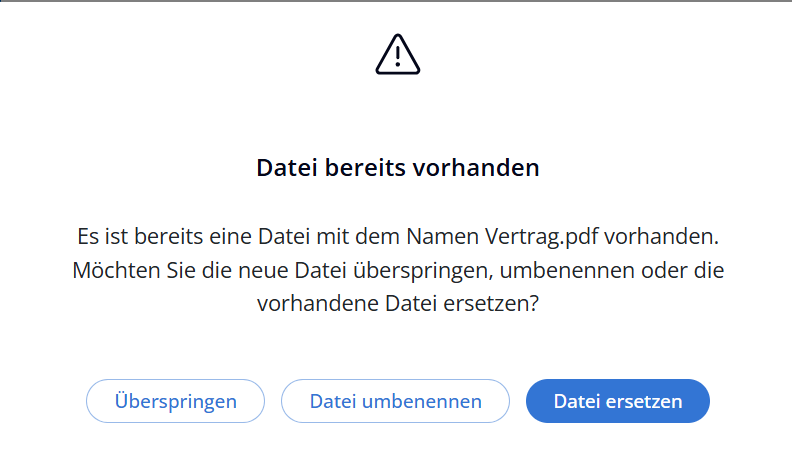Click the word "dem" in the first message line

(x=378, y=238)
